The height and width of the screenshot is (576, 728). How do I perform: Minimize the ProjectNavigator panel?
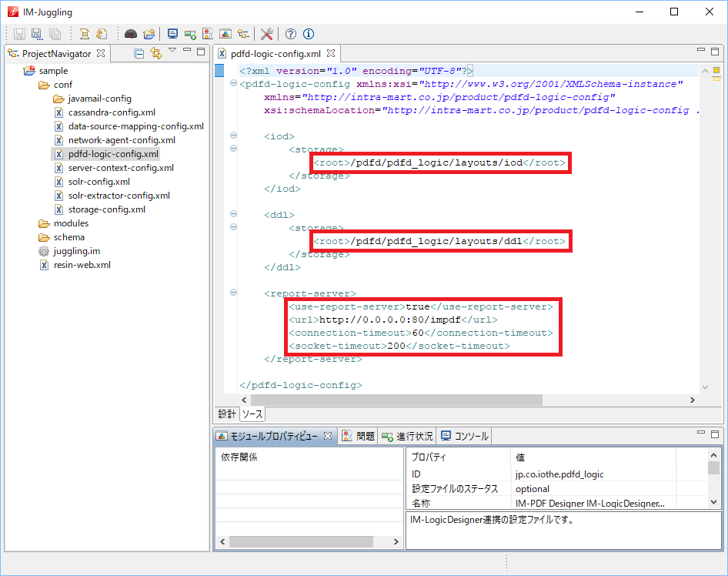[187, 49]
